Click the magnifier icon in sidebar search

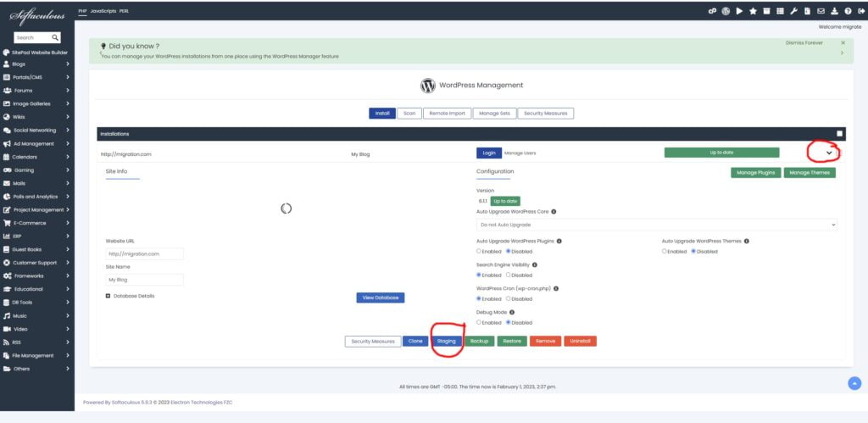(x=55, y=37)
